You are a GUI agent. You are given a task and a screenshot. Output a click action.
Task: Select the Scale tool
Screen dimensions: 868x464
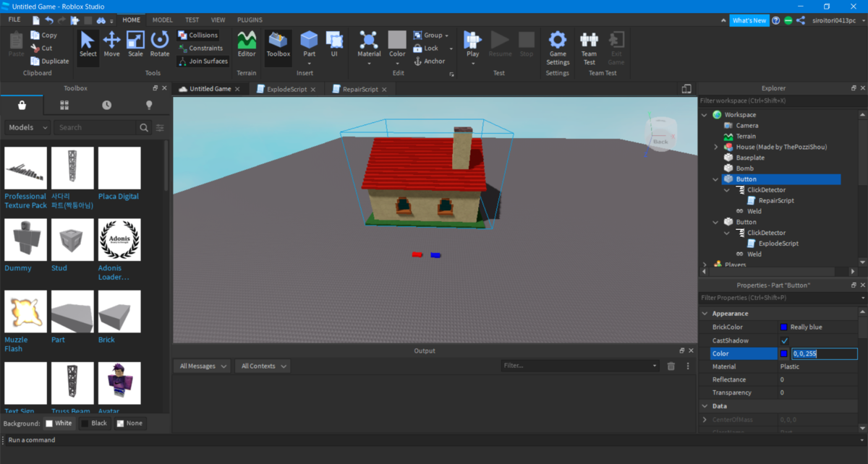coord(135,44)
